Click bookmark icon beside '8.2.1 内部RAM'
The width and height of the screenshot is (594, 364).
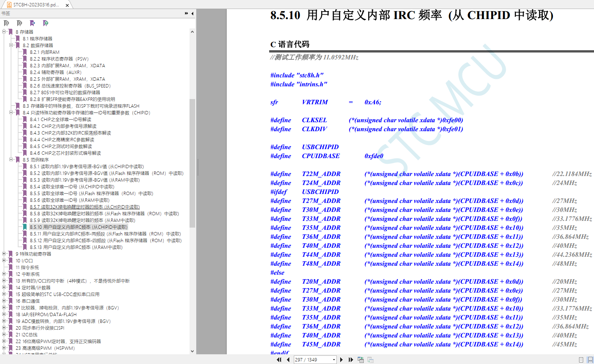tap(25, 52)
